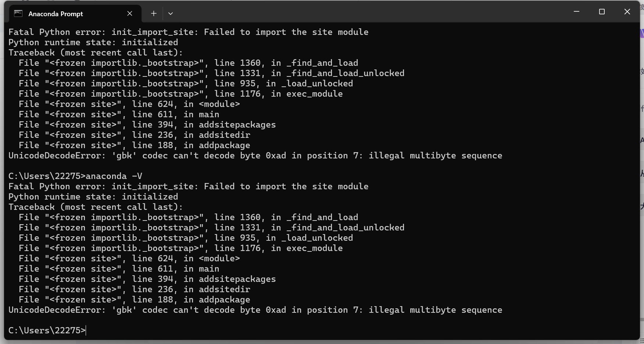The height and width of the screenshot is (344, 644).
Task: Click the 'Traceback (most recent call last)' text
Action: 95,53
